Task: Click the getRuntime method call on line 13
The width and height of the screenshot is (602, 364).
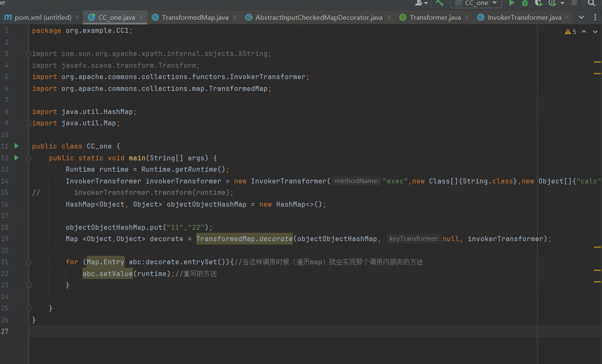Action: (x=196, y=169)
